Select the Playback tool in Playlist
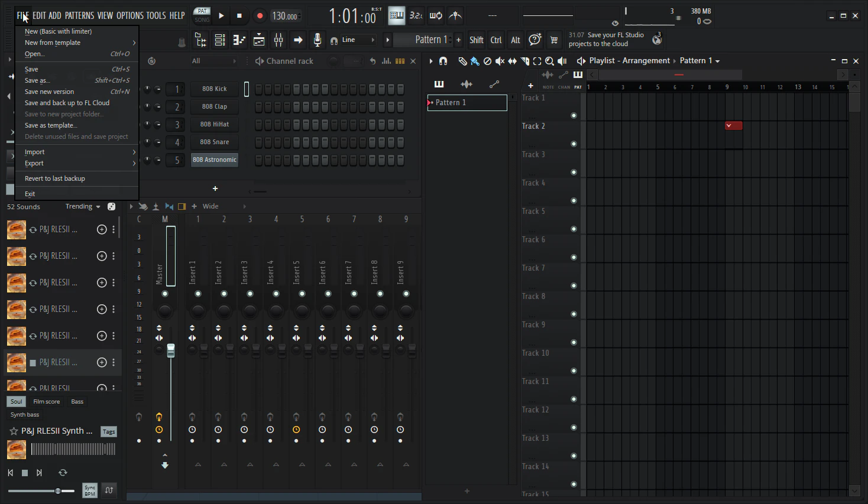Viewport: 868px width, 504px height. pos(562,61)
